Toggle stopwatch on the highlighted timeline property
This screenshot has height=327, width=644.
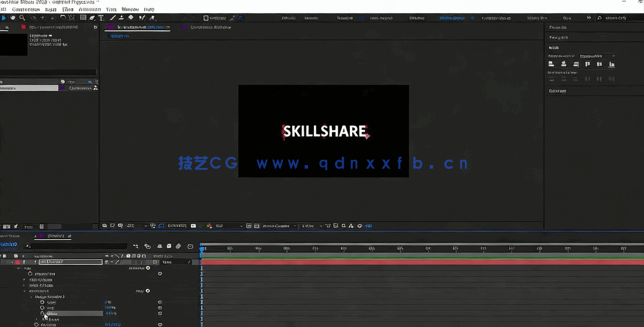[42, 313]
